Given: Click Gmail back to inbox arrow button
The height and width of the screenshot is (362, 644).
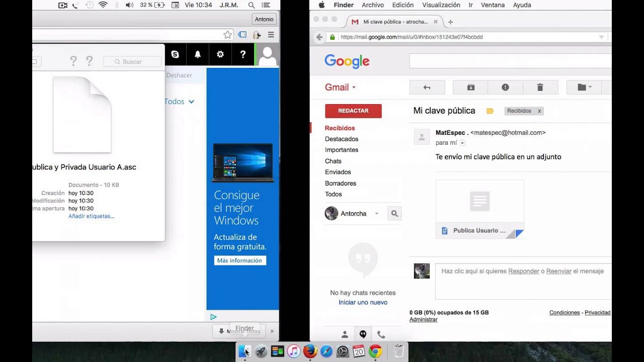Looking at the screenshot, I should (x=427, y=87).
